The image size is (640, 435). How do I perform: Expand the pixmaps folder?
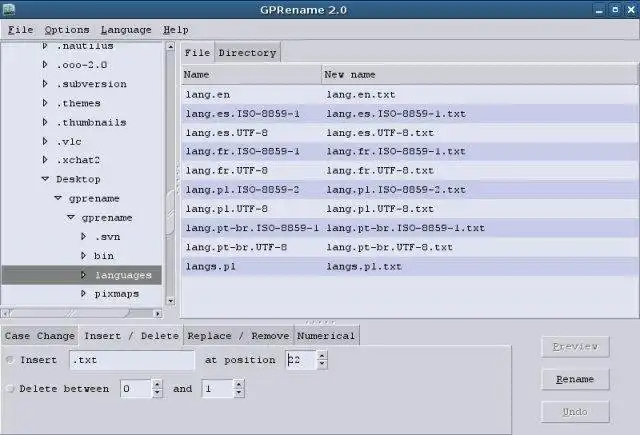tap(83, 293)
